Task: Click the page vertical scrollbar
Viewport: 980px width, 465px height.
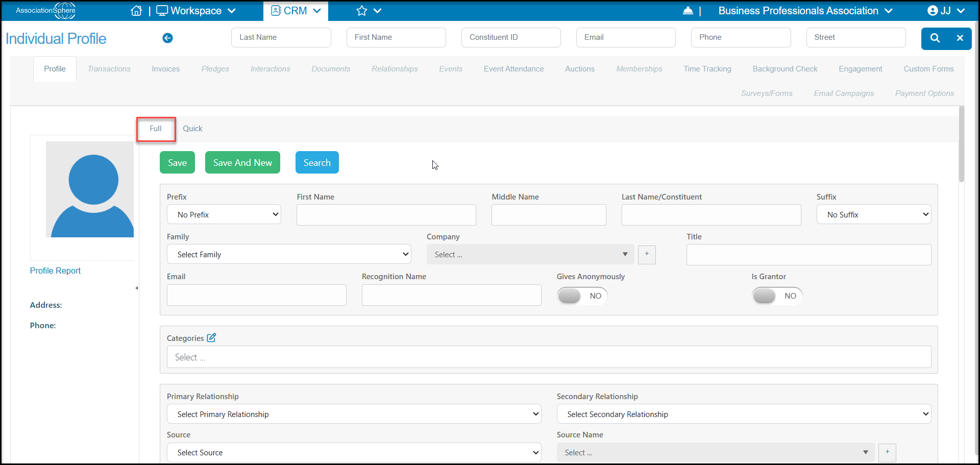Action: 962,144
